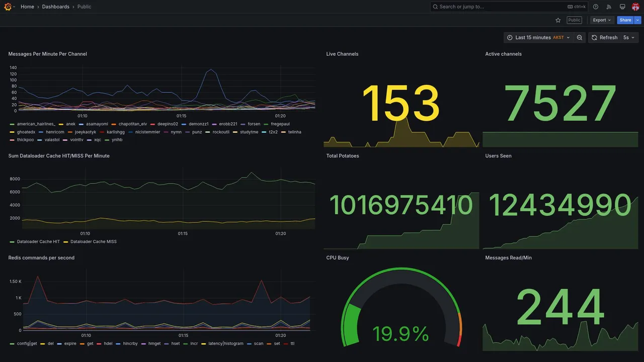Screen dimensions: 644x362
Task: Click the Share button
Action: [x=625, y=20]
